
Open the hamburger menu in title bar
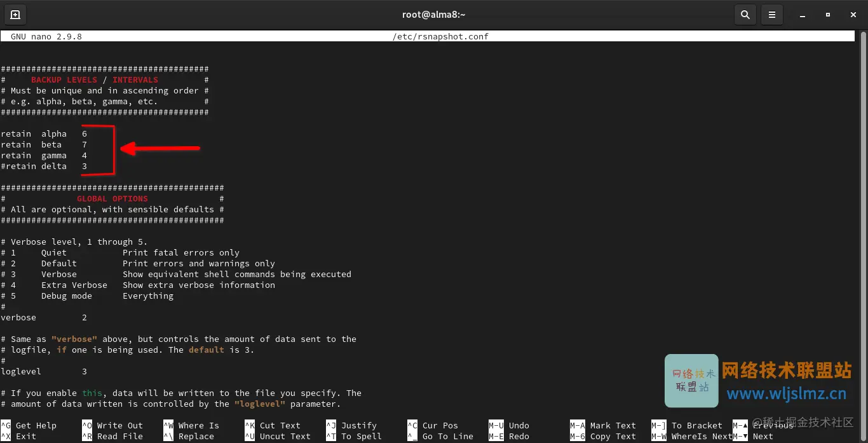point(771,14)
